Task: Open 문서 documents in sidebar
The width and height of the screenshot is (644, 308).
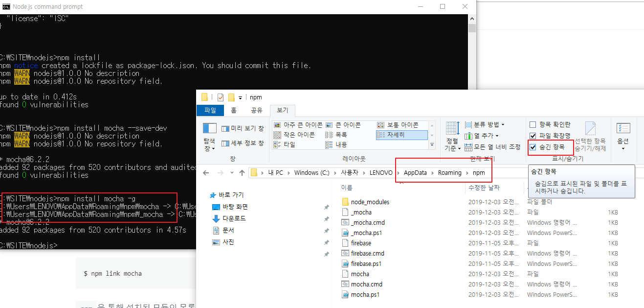Action: click(x=223, y=230)
